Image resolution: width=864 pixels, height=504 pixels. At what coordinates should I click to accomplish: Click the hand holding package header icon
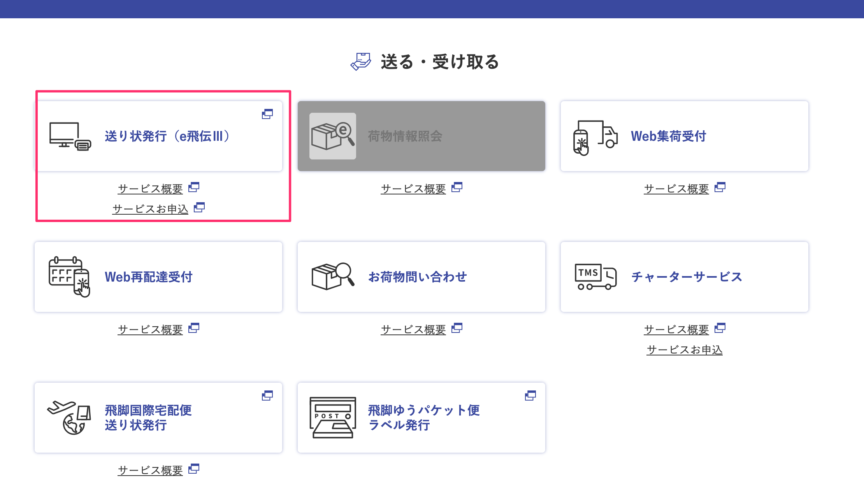click(x=361, y=62)
